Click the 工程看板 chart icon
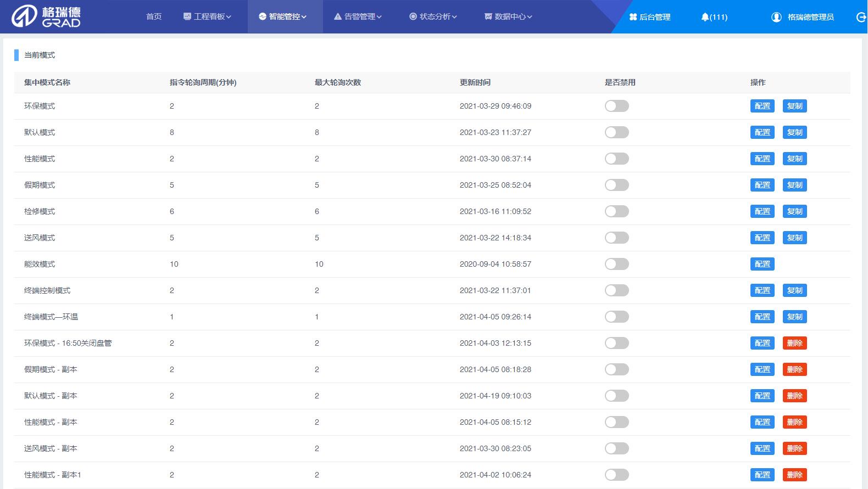Image resolution: width=868 pixels, height=489 pixels. pos(187,16)
